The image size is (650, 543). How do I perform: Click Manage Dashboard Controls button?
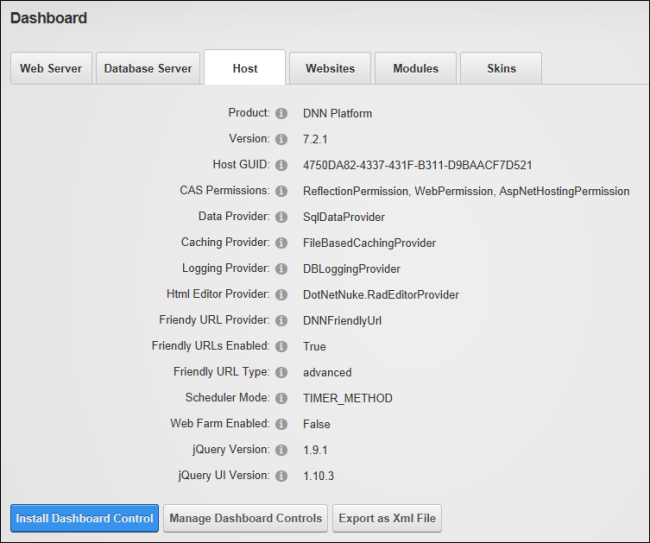tap(245, 518)
